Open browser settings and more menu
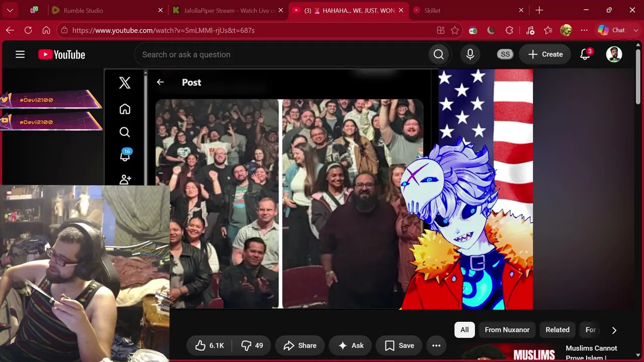This screenshot has width=644, height=362. tap(584, 30)
